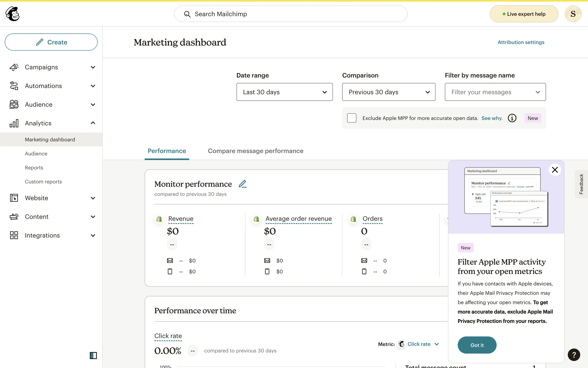Enable Exclude Apple MPP checkbox

coord(352,118)
